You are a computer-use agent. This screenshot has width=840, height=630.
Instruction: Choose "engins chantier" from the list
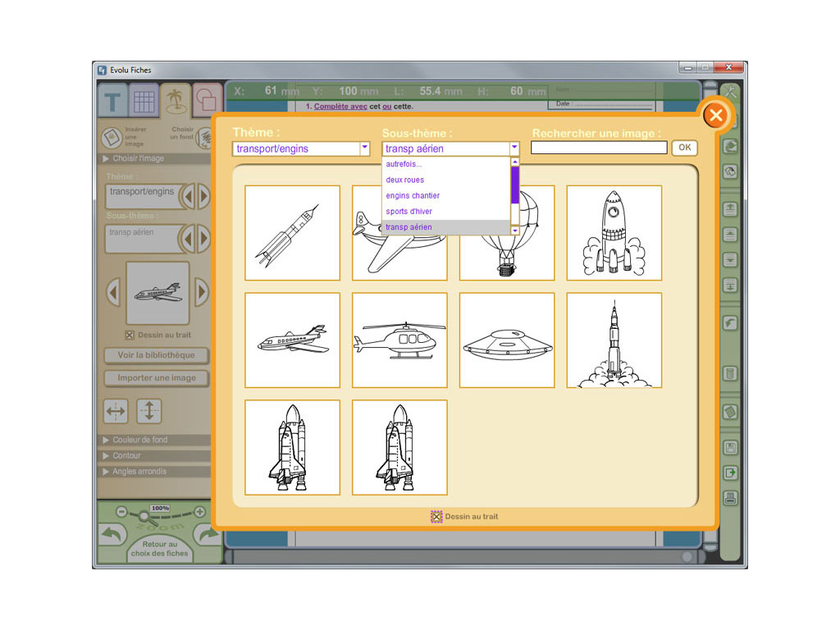point(413,196)
